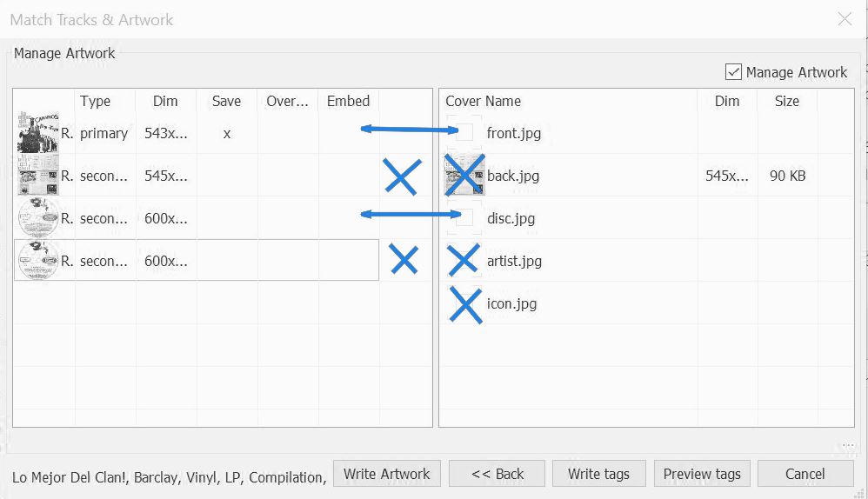Image resolution: width=868 pixels, height=499 pixels.
Task: Click the Over... column header
Action: [x=287, y=101]
